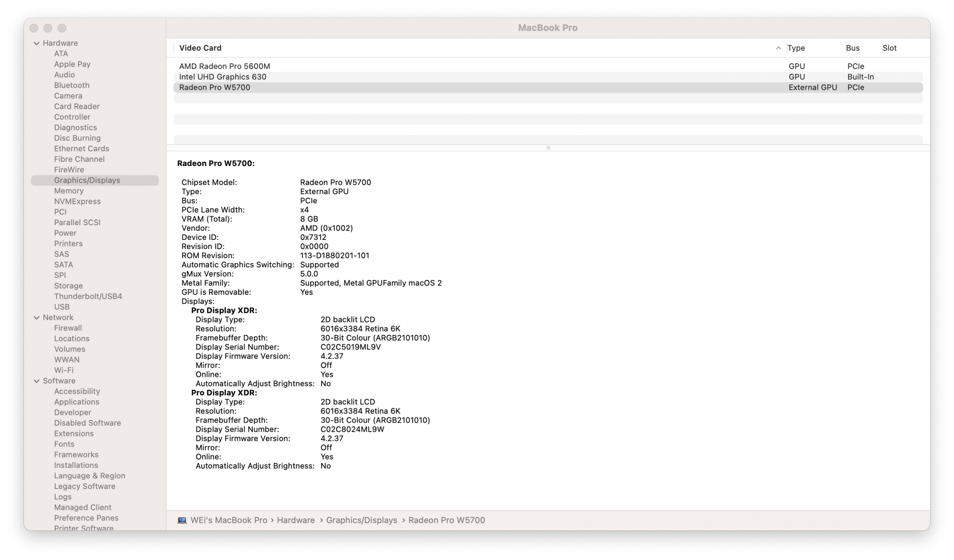Screen dimensions: 954x560
Task: Select Extensions under Software
Action: (x=74, y=434)
